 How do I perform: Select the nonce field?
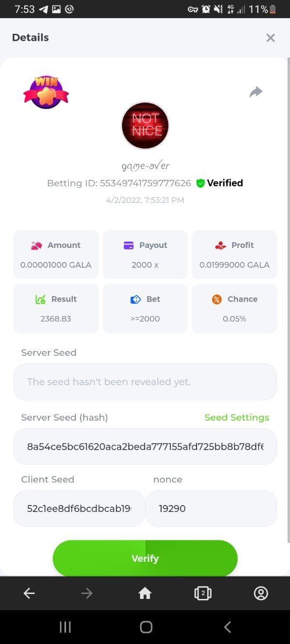211,508
